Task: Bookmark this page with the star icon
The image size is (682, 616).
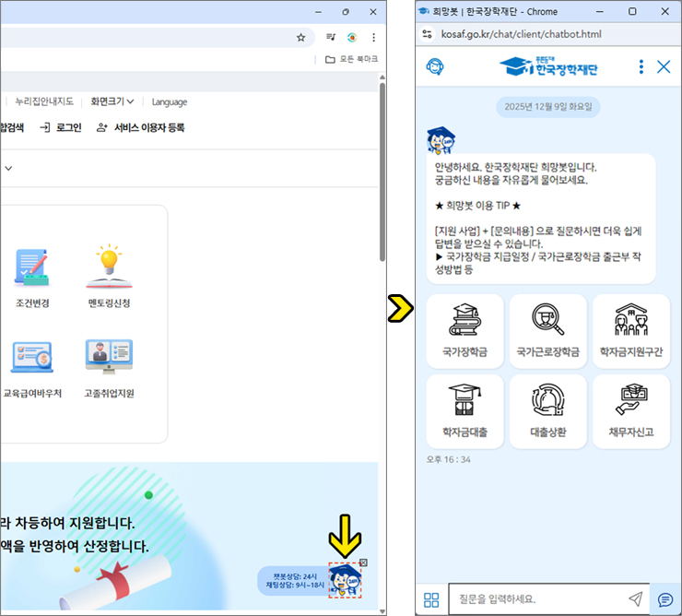Action: [300, 38]
